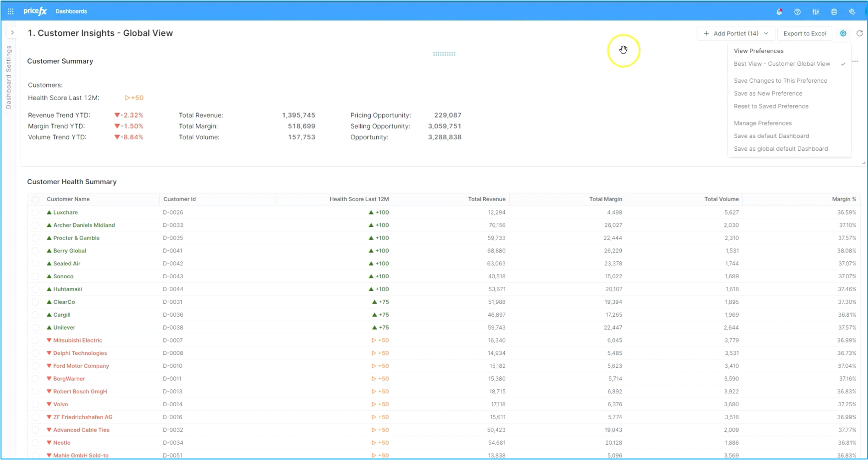This screenshot has height=460, width=868.
Task: Sort by the Margin % column header
Action: (x=844, y=199)
